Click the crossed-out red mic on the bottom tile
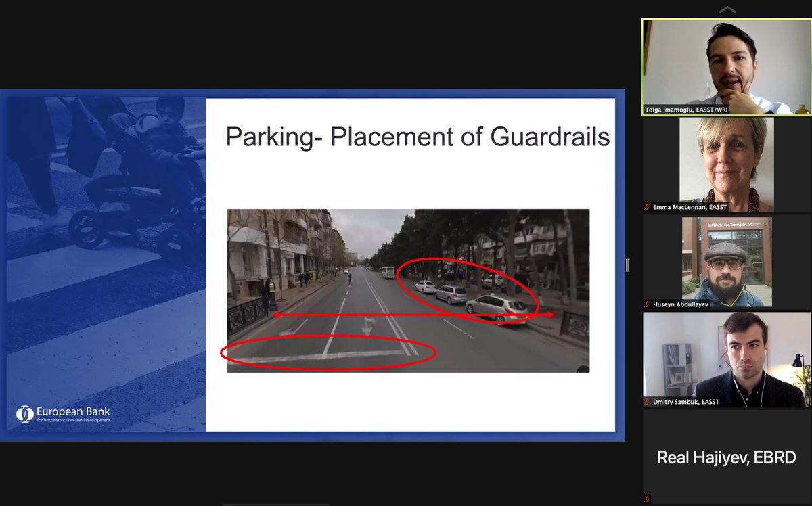The image size is (812, 506). point(646,497)
